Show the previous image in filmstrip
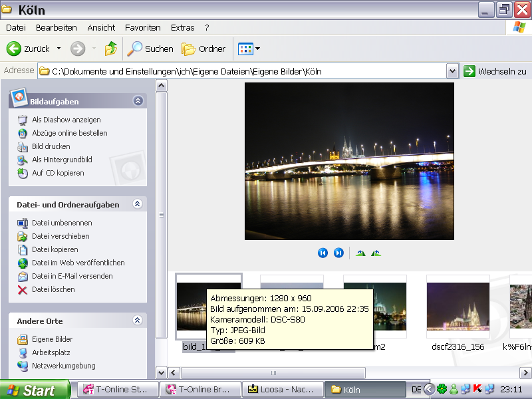This screenshot has width=532, height=399. point(323,253)
